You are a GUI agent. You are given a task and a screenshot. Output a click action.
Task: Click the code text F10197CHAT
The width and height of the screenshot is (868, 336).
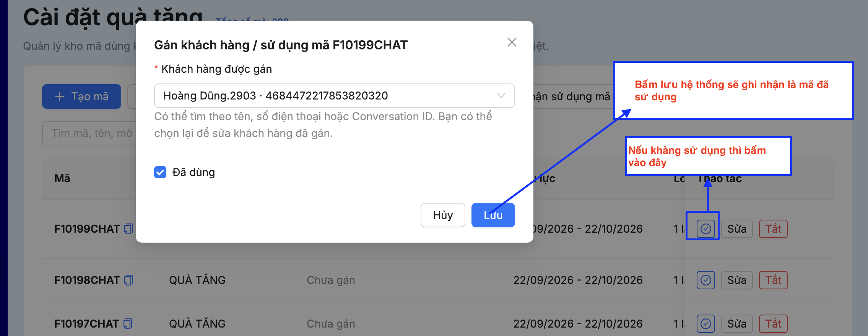click(87, 324)
